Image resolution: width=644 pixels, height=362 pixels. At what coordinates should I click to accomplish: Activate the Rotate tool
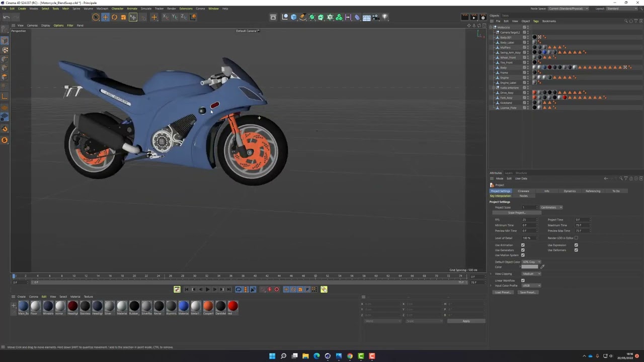click(114, 17)
